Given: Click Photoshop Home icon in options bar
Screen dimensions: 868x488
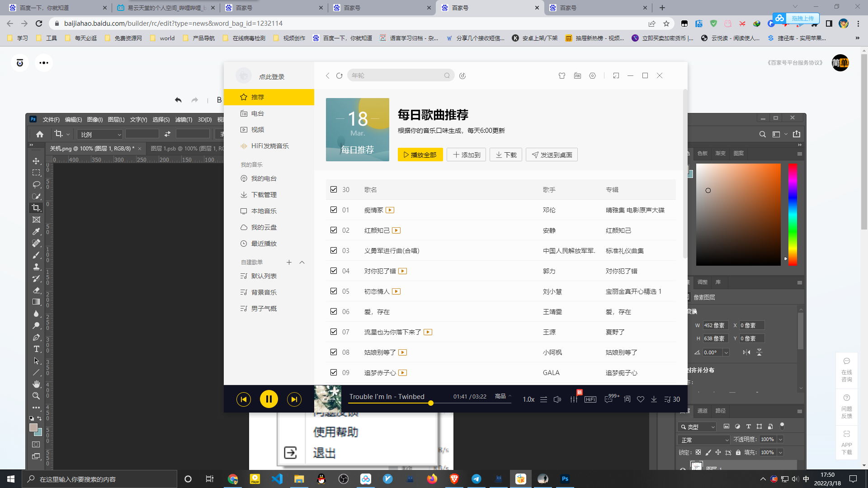Looking at the screenshot, I should [40, 134].
